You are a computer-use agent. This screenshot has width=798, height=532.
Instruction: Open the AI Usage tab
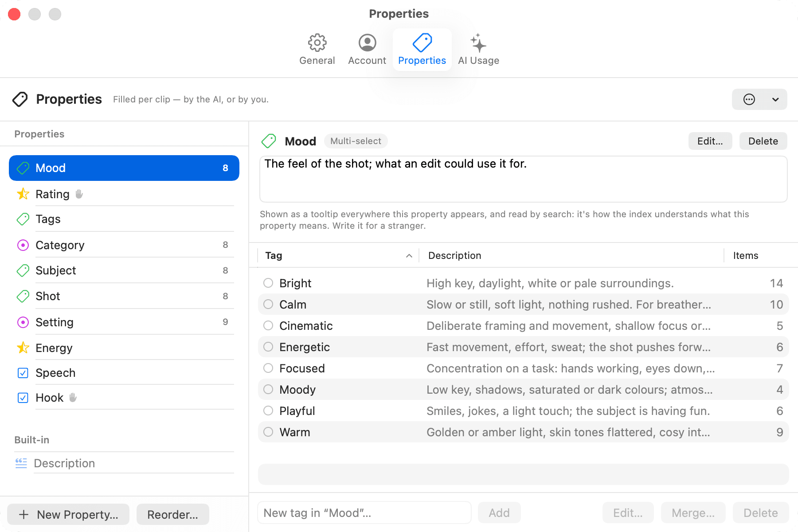pyautogui.click(x=478, y=50)
